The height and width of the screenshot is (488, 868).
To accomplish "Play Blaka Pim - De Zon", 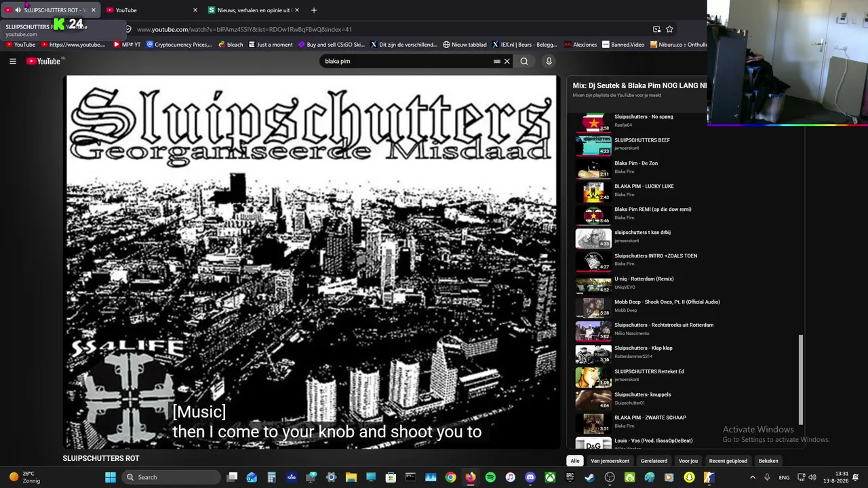I will 685,167.
